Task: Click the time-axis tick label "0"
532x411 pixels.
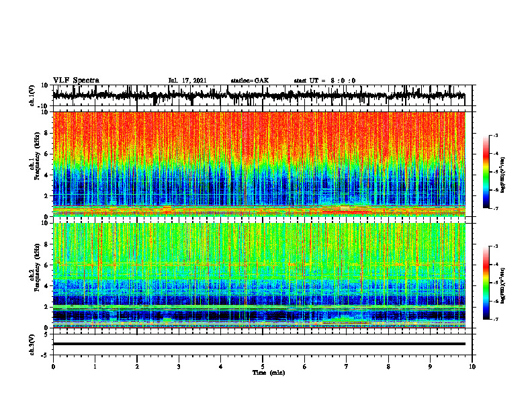Action: click(53, 367)
